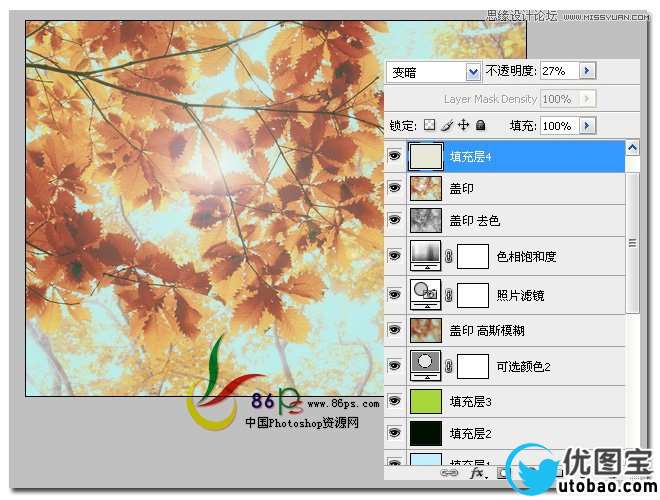Viewport: 660px width, 500px height.
Task: Select the layer mask of 色相饱和度
Action: coord(473,256)
